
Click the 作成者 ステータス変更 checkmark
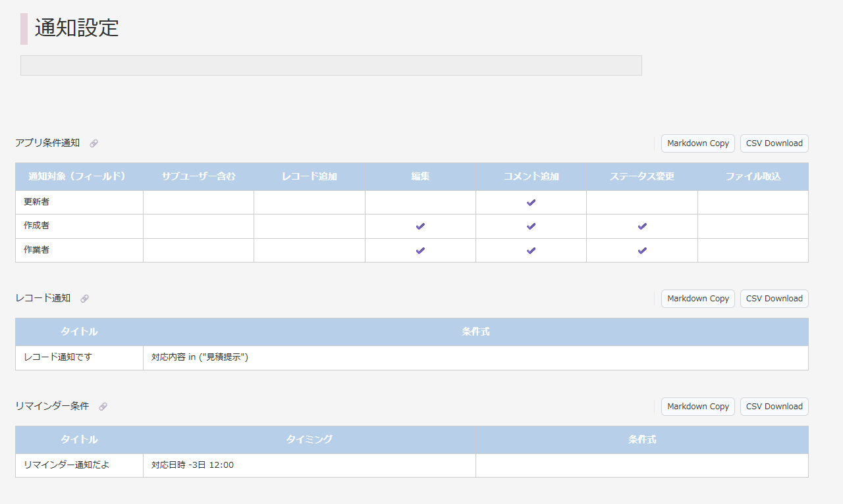tap(642, 226)
